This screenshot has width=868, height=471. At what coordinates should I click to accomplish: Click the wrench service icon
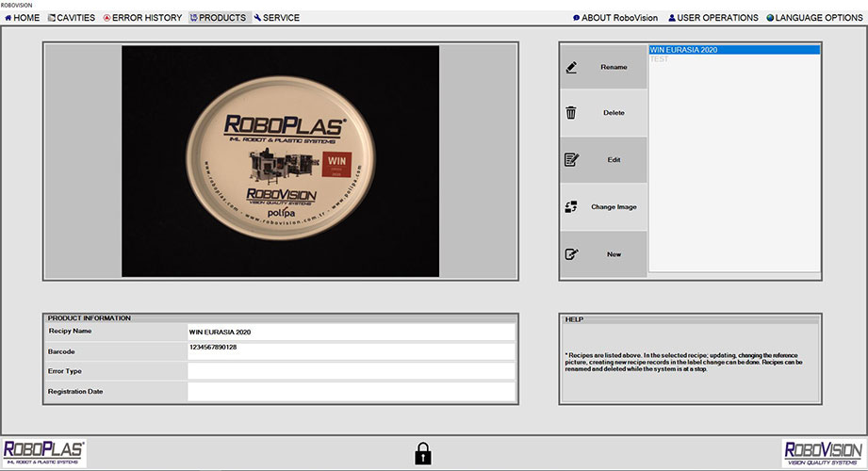coord(257,18)
